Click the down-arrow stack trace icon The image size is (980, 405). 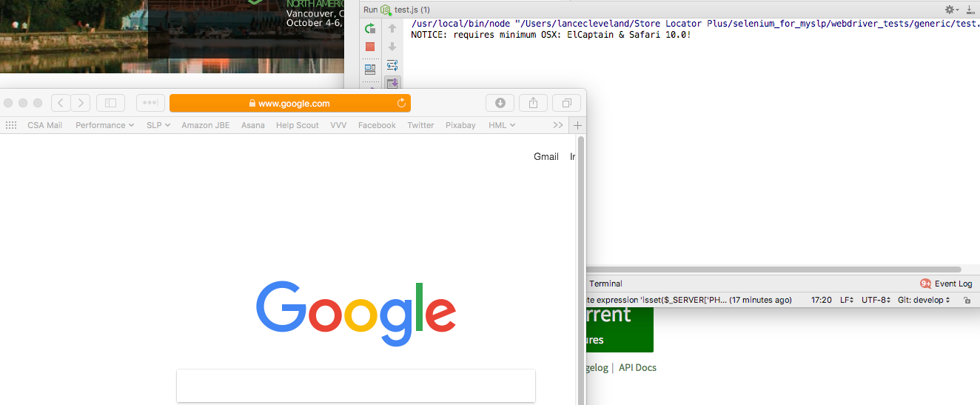click(x=392, y=47)
